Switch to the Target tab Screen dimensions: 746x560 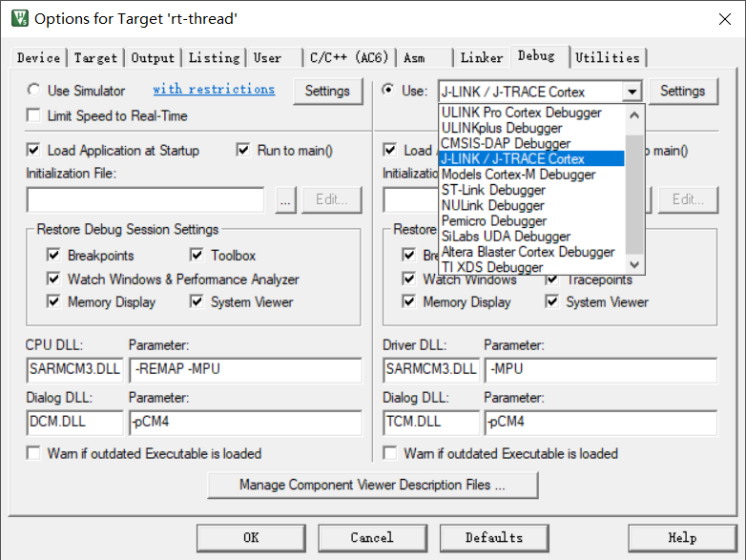95,58
